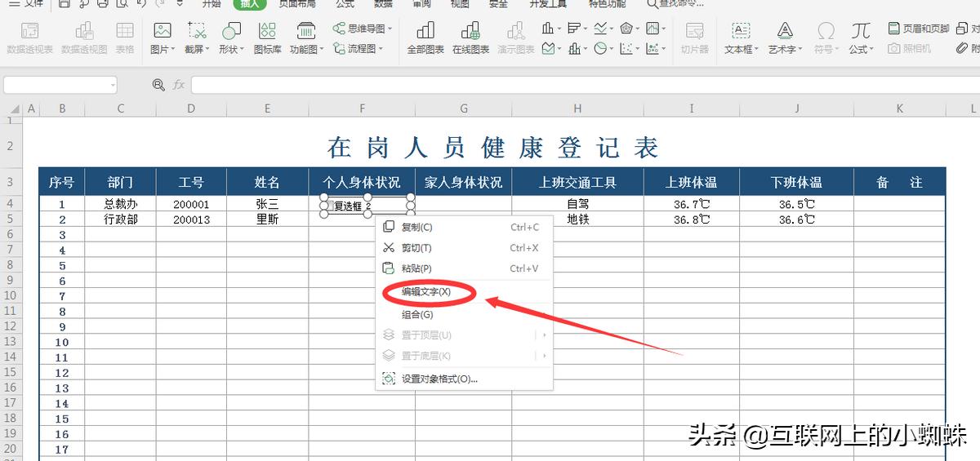Click cell containing 200013
Viewport: 980px width, 461px height.
(191, 219)
